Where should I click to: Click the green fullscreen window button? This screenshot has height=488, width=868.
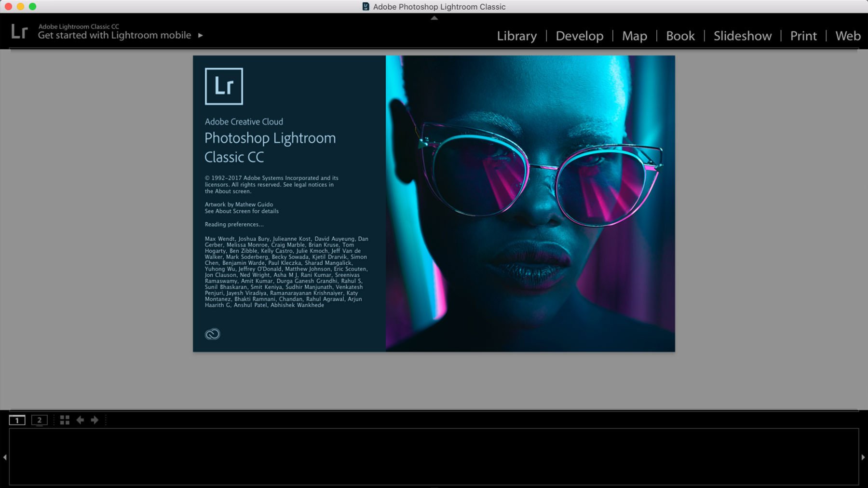coord(32,6)
